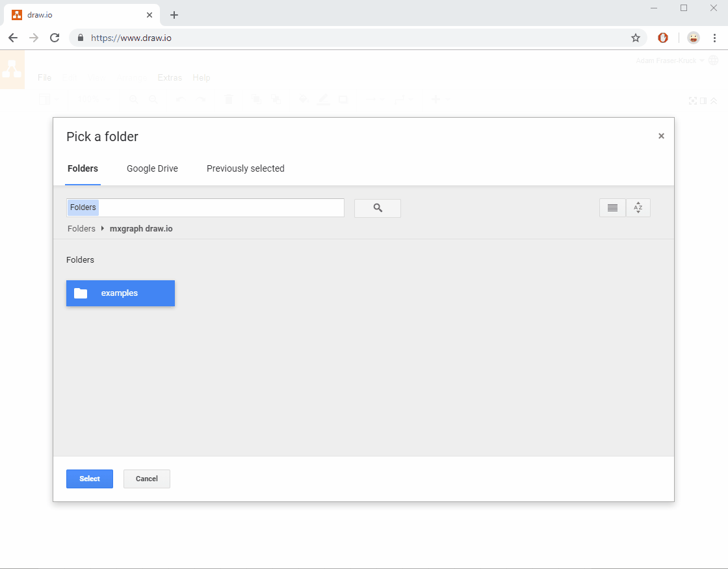Switch to the Previously selected tab
The width and height of the screenshot is (728, 569).
pos(245,168)
